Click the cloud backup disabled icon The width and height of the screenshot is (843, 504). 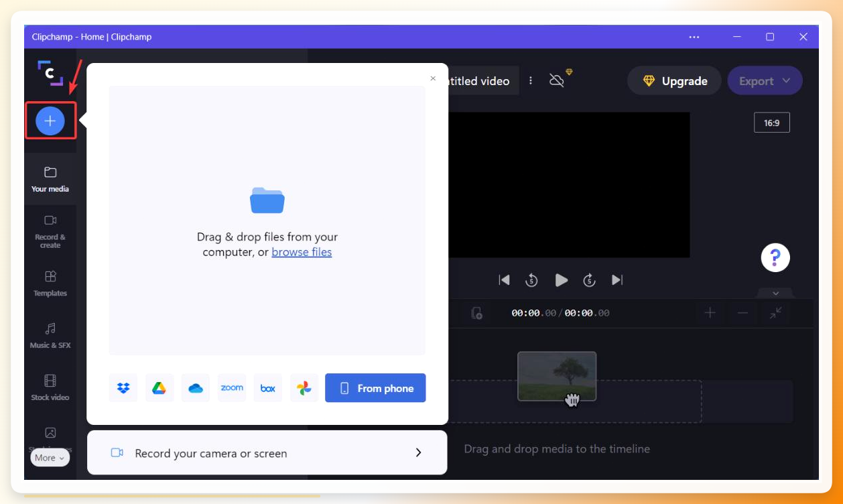click(558, 80)
